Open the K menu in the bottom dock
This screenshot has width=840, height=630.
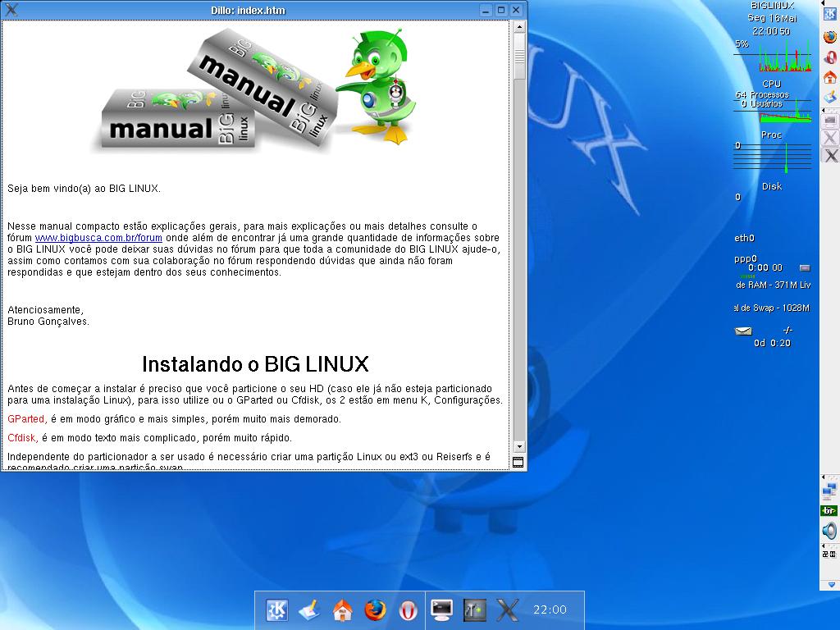click(x=276, y=609)
